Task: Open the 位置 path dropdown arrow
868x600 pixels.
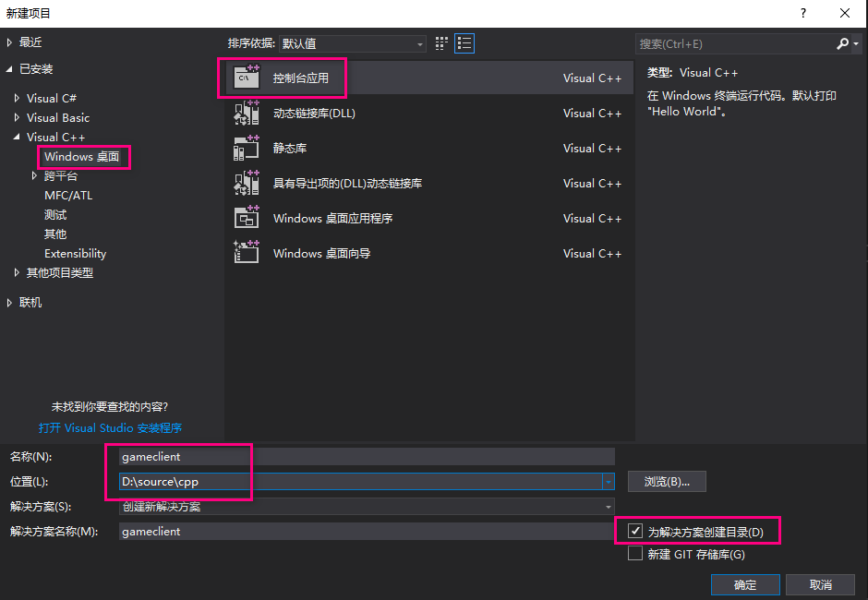Action: [x=608, y=482]
